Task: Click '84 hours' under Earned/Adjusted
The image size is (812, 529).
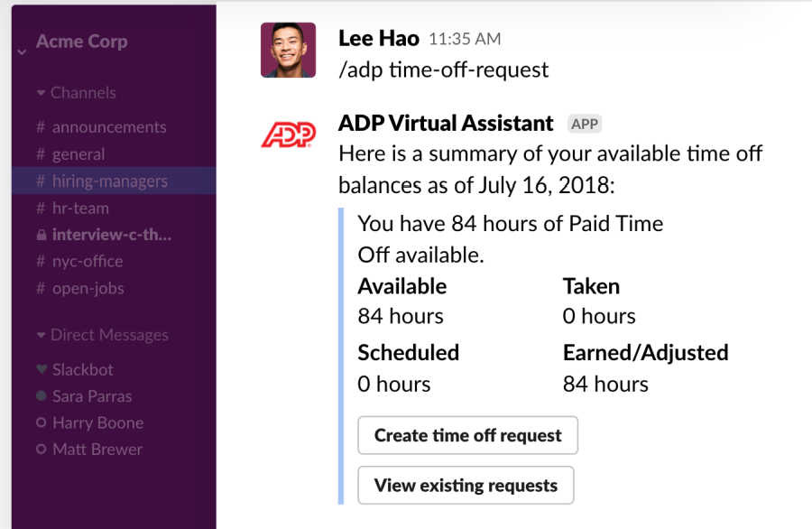Action: coord(605,384)
